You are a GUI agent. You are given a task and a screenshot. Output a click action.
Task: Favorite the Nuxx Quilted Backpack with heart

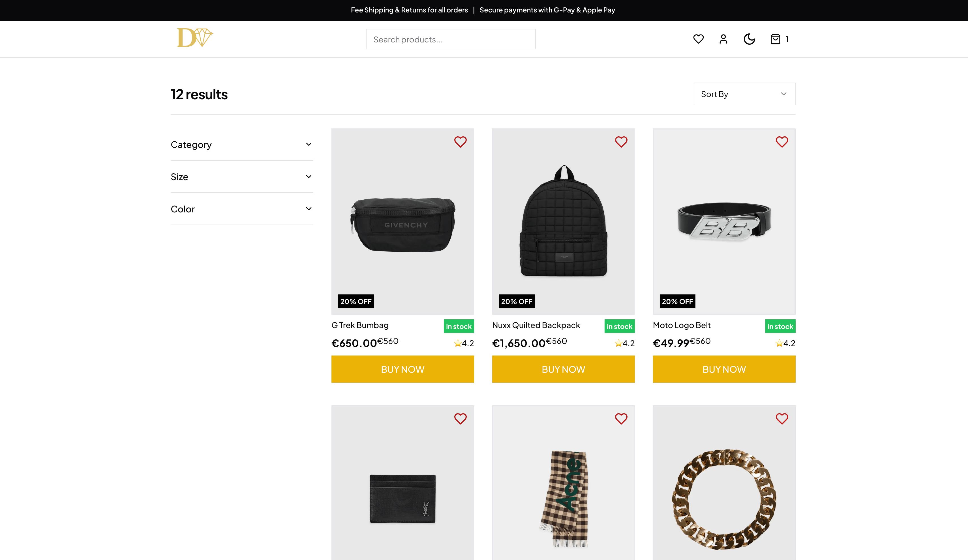[x=621, y=142]
